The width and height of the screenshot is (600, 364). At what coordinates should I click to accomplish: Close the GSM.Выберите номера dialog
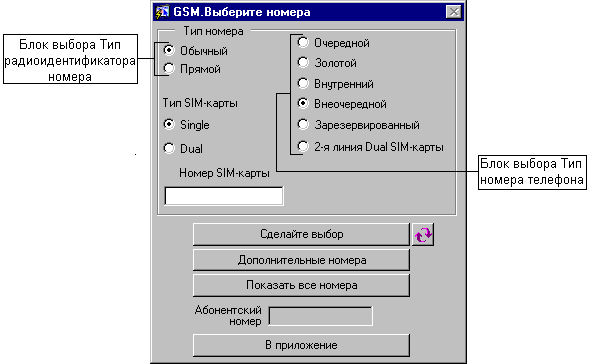pyautogui.click(x=454, y=12)
